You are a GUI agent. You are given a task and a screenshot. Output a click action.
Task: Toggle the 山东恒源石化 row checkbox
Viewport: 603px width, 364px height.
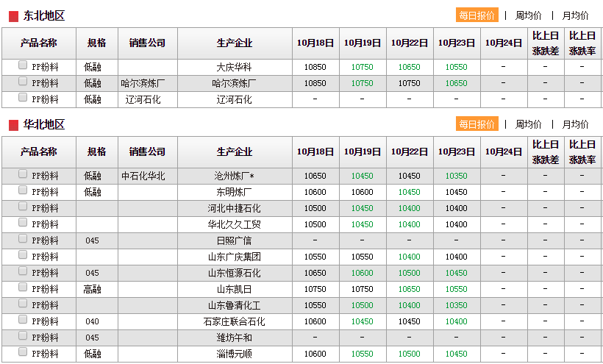pyautogui.click(x=23, y=271)
